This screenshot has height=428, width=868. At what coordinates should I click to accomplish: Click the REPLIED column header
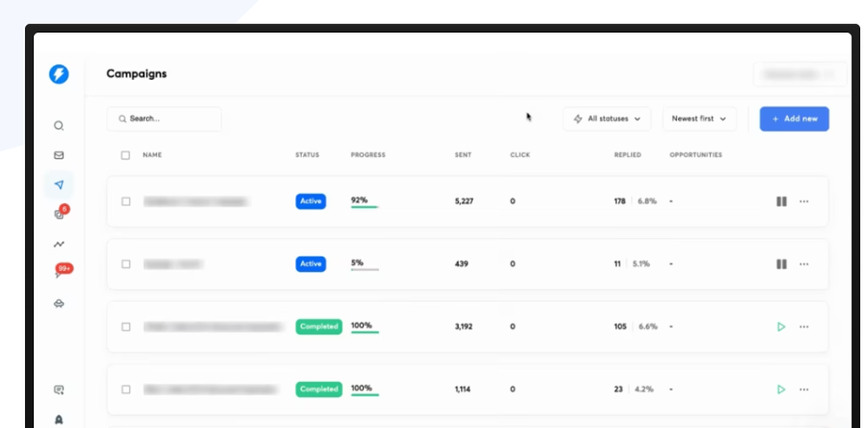point(628,155)
